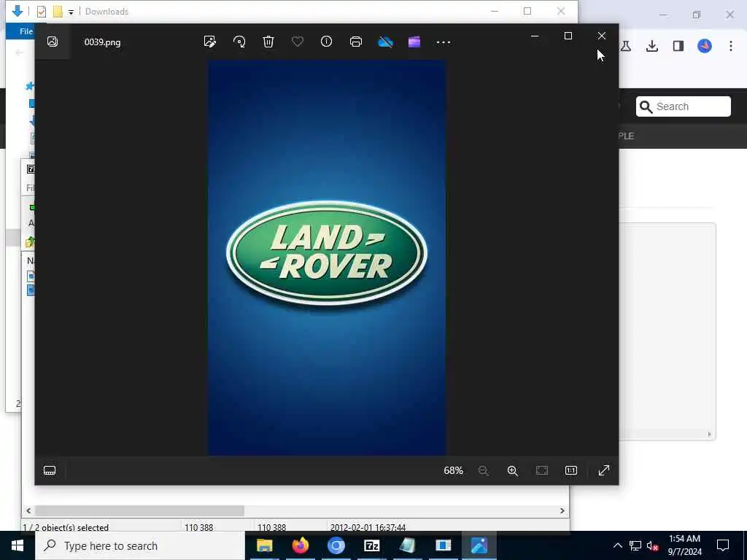
Task: Delete 0039.png using the trash icon
Action: (x=268, y=42)
